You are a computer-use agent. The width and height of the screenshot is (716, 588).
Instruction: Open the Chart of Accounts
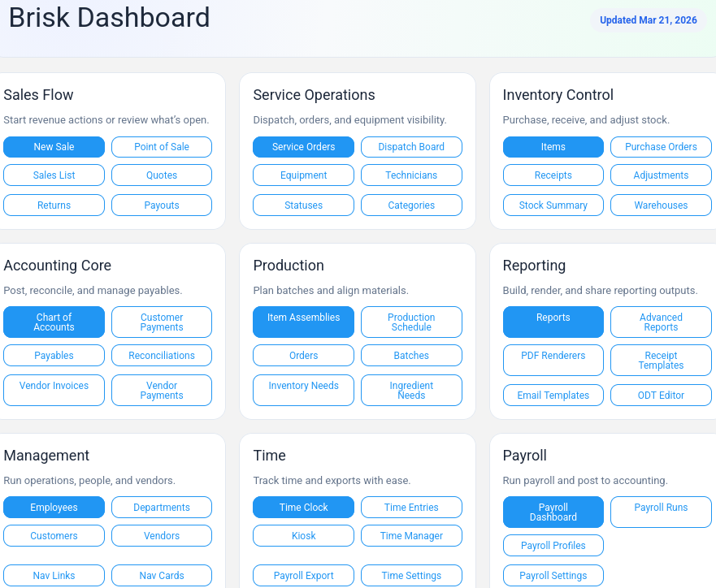[54, 322]
